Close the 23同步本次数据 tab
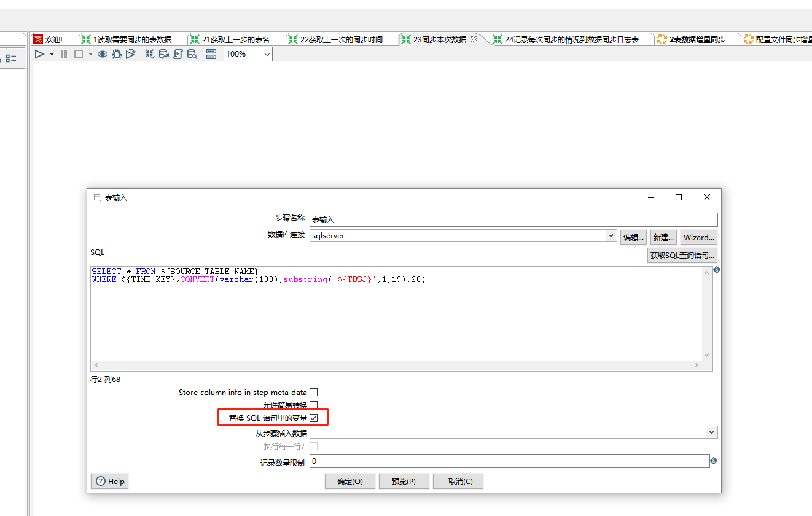 pos(474,39)
